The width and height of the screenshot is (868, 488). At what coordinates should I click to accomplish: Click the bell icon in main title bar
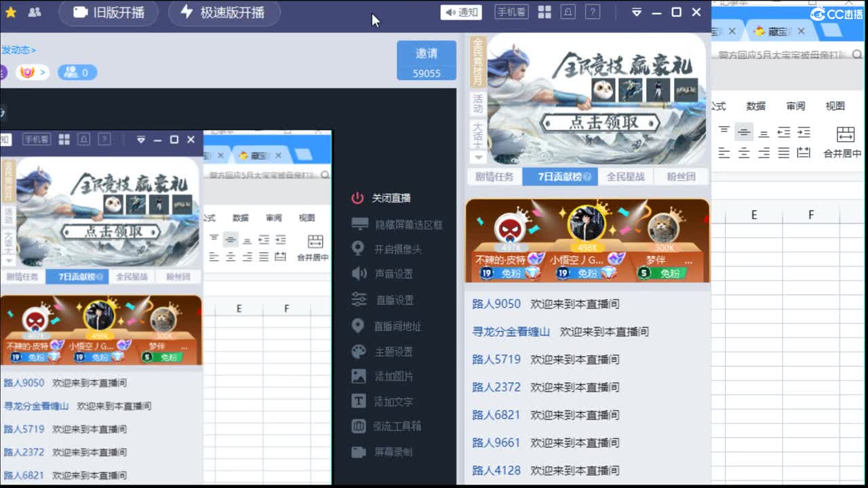point(568,12)
